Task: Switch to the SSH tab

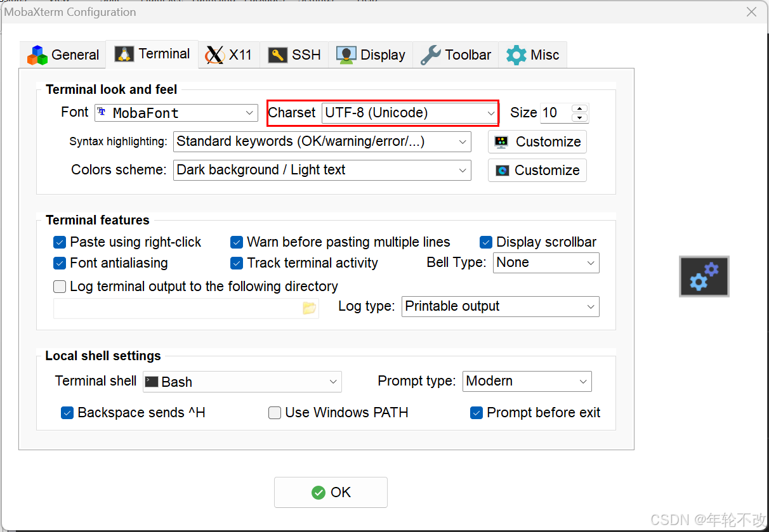Action: pyautogui.click(x=294, y=55)
